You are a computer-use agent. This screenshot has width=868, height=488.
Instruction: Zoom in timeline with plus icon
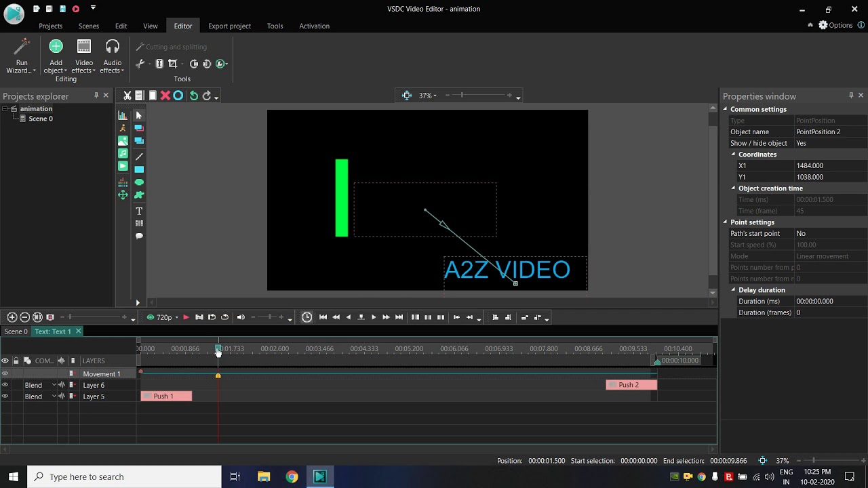(12, 317)
